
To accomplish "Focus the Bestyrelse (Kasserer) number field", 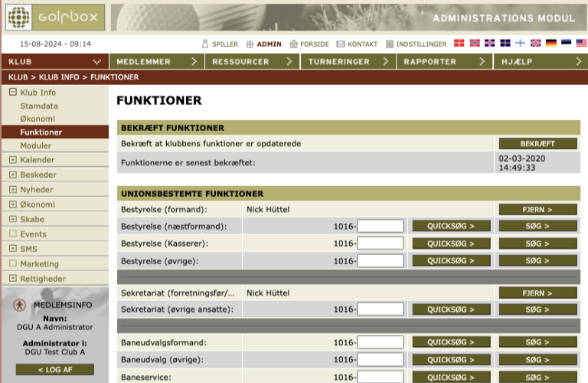I will 381,244.
